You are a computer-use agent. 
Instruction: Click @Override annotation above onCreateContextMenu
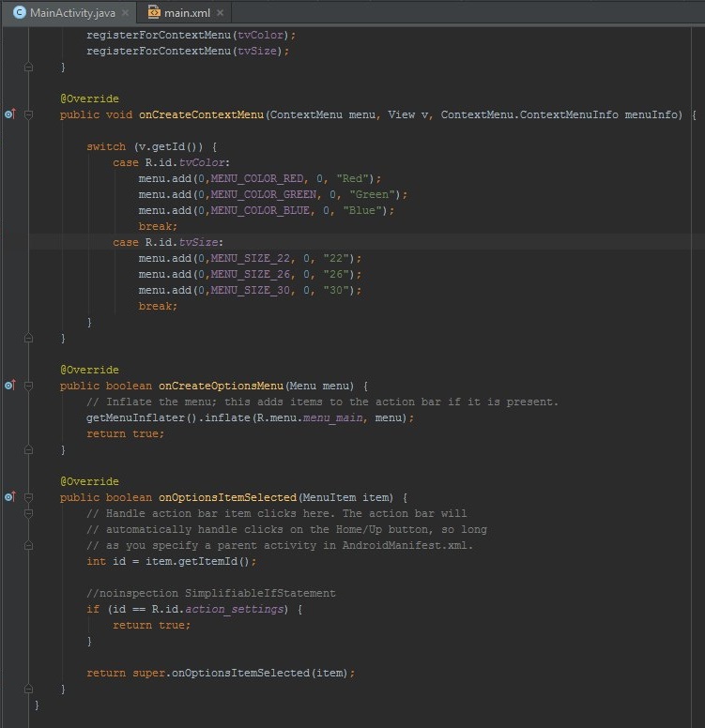[89, 99]
